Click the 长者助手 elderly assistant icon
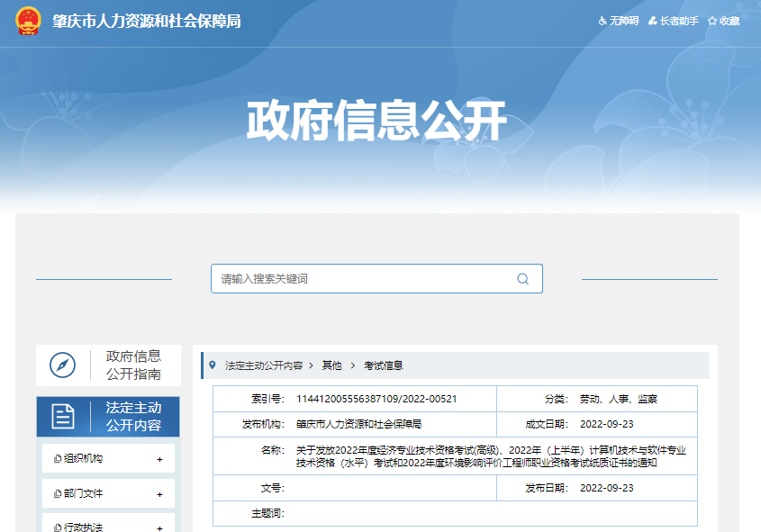Screen dimensions: 761x532 (x=653, y=21)
